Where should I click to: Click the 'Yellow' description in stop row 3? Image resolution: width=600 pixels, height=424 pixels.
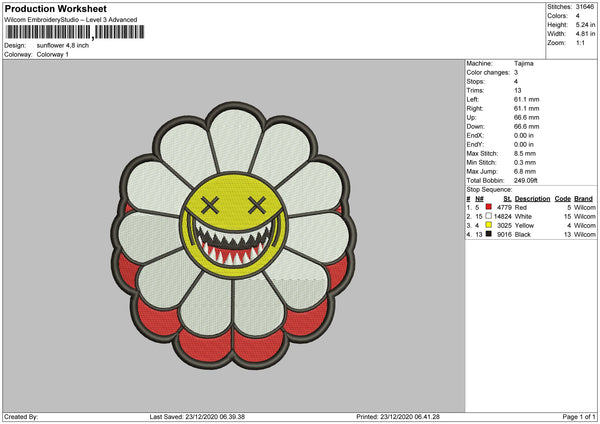click(524, 225)
